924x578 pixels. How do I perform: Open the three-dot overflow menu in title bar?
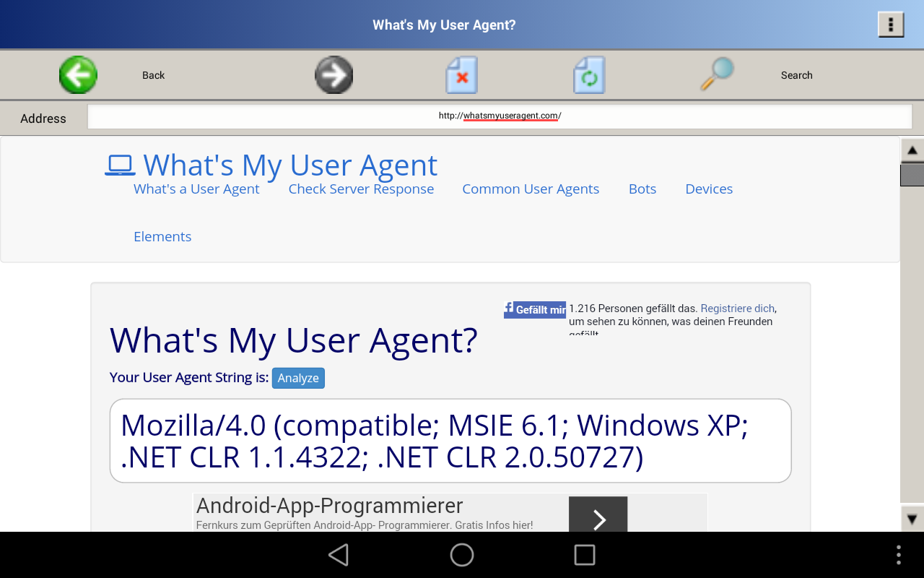coord(891,25)
